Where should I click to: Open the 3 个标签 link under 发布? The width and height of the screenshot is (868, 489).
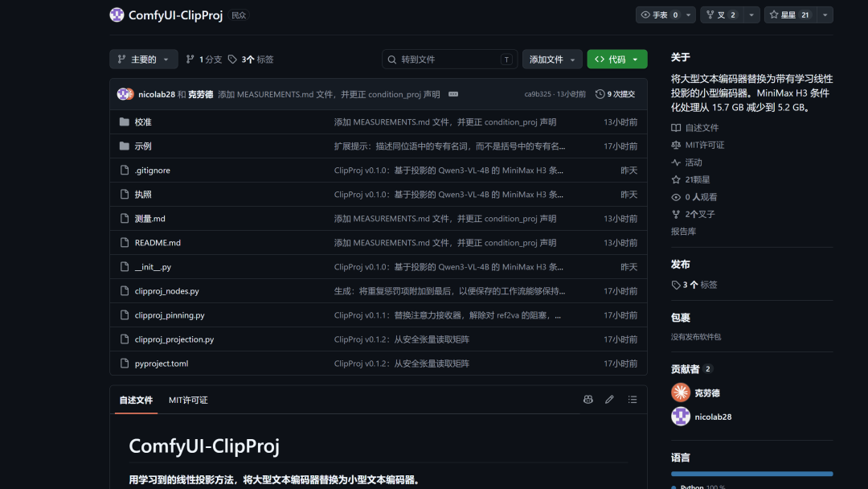click(694, 285)
